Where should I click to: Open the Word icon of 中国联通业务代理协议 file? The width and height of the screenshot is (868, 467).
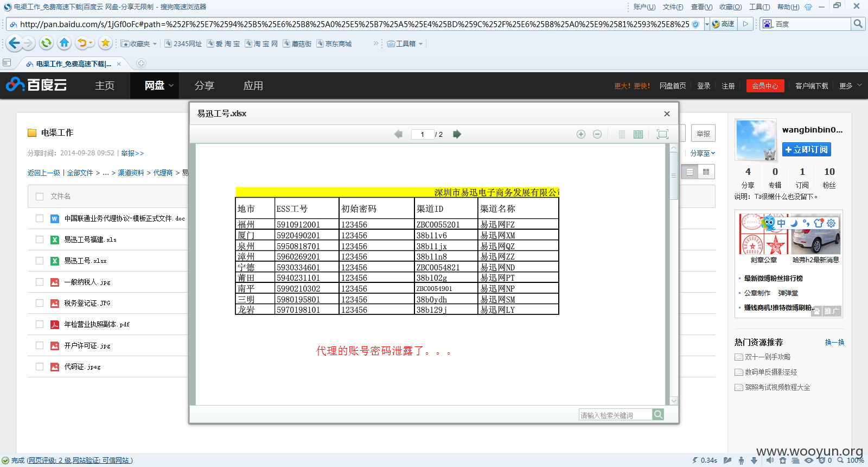tap(55, 218)
